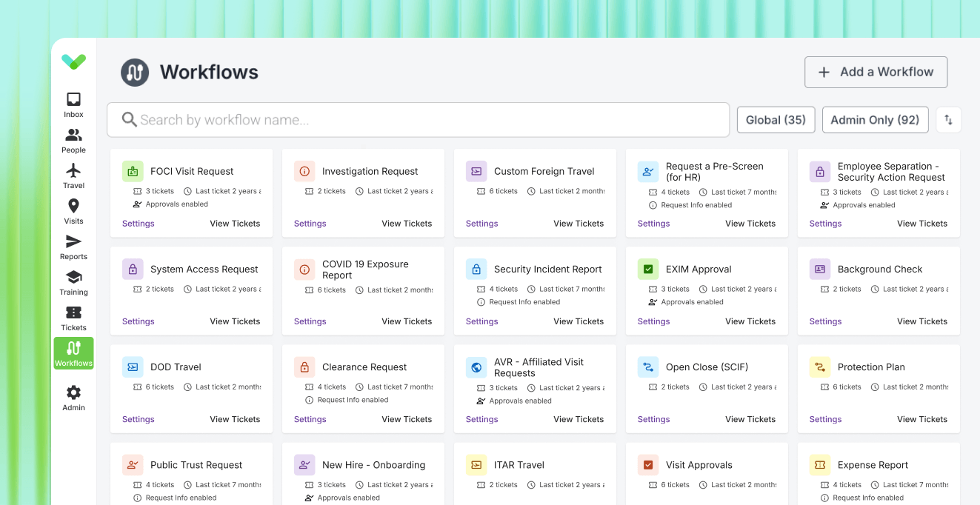Click the Add a Workflow button
980x505 pixels.
(x=876, y=72)
